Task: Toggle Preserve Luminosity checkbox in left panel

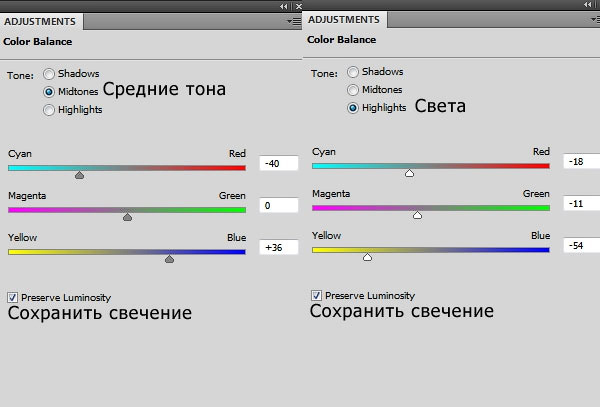Action: (12, 297)
